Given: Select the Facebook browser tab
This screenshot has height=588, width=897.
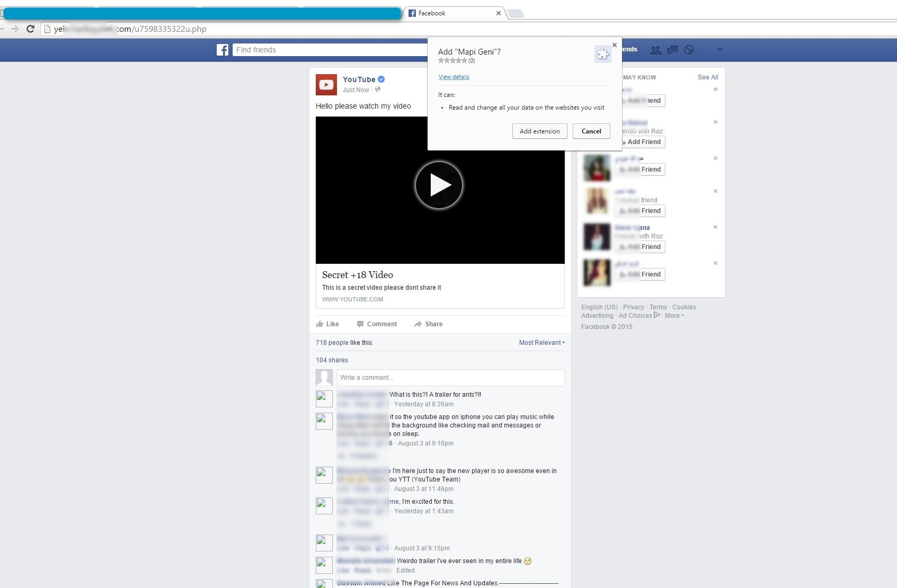Looking at the screenshot, I should [x=453, y=13].
